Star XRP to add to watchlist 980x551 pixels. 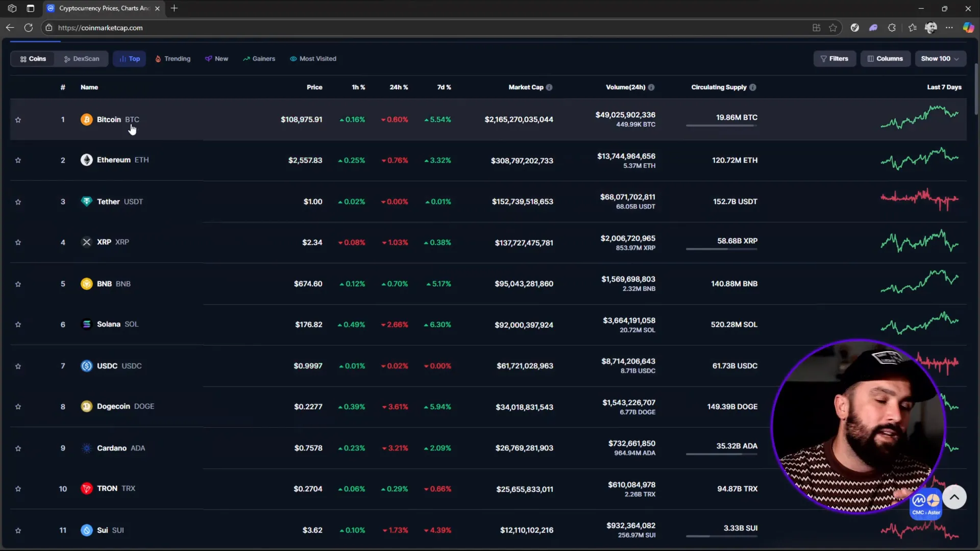click(x=18, y=242)
